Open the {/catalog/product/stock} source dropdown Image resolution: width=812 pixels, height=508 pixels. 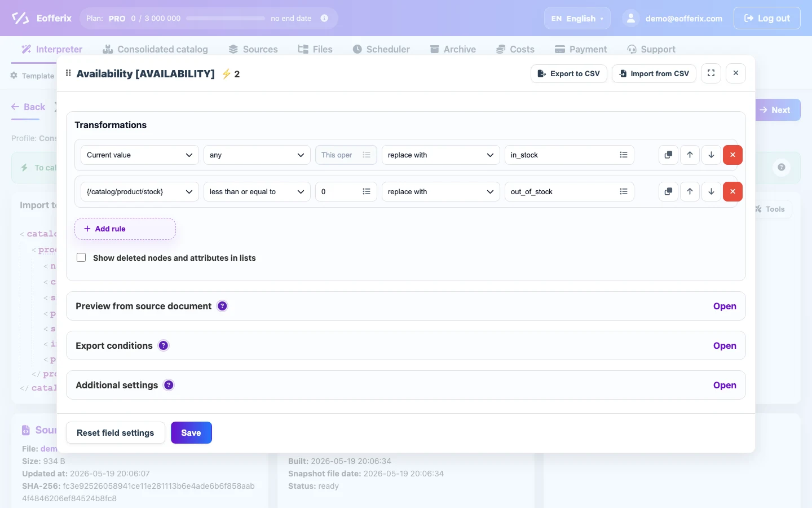(140, 191)
